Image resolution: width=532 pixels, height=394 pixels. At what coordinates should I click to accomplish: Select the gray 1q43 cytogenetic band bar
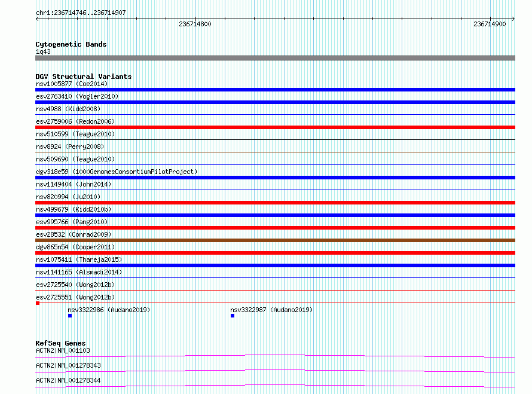tap(275, 58)
